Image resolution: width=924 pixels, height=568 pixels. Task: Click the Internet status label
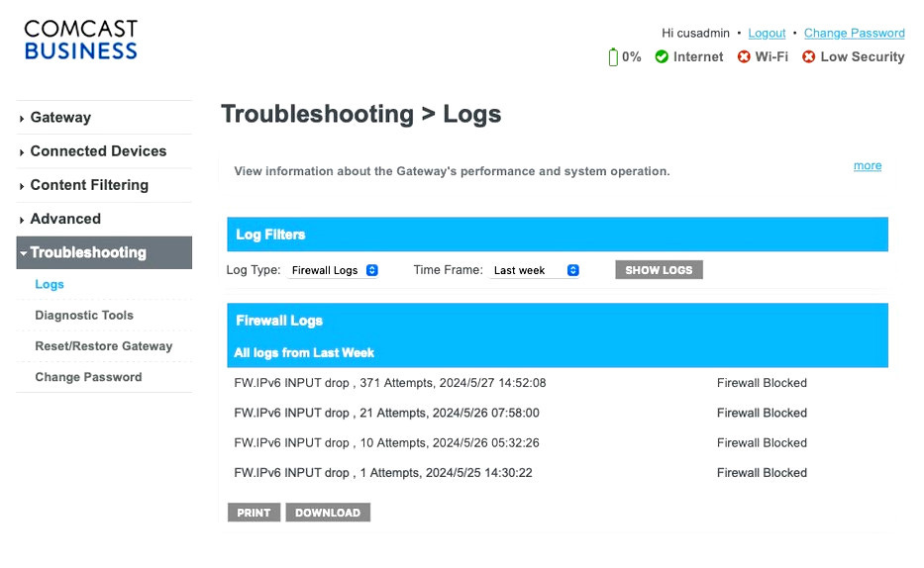click(x=698, y=57)
